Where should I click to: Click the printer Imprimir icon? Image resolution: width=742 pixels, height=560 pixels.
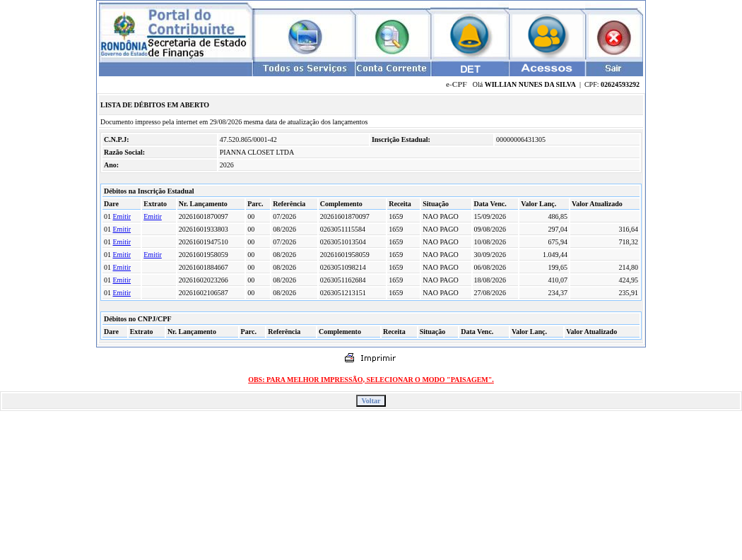[349, 358]
